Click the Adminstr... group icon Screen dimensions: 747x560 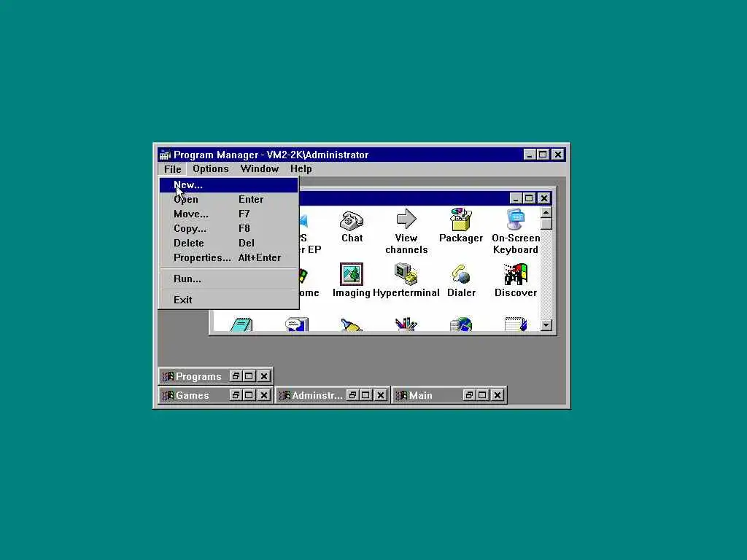point(285,396)
